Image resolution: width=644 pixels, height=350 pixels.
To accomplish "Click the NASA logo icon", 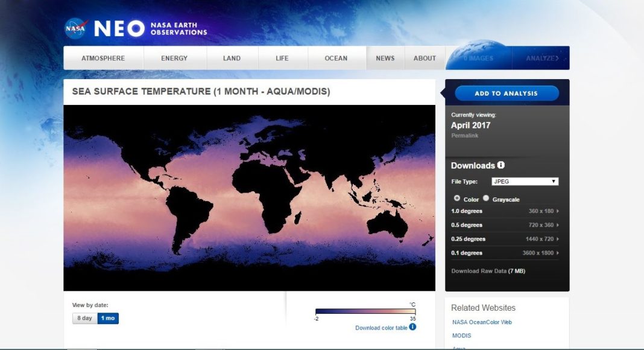I will (x=76, y=28).
